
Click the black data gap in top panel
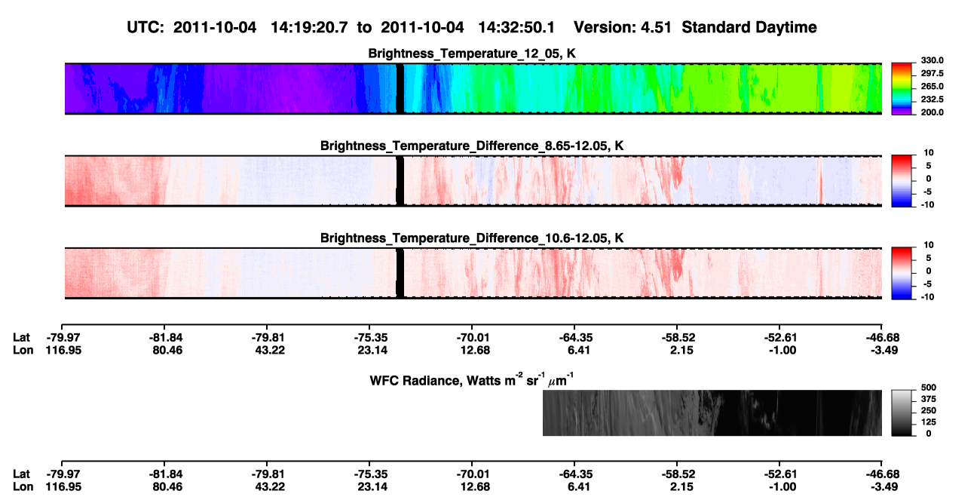[400, 89]
